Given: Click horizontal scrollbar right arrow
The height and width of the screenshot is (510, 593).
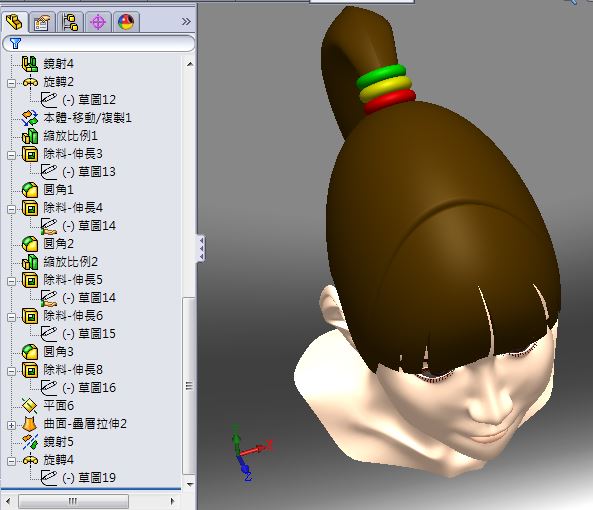Looking at the screenshot, I should click(172, 501).
